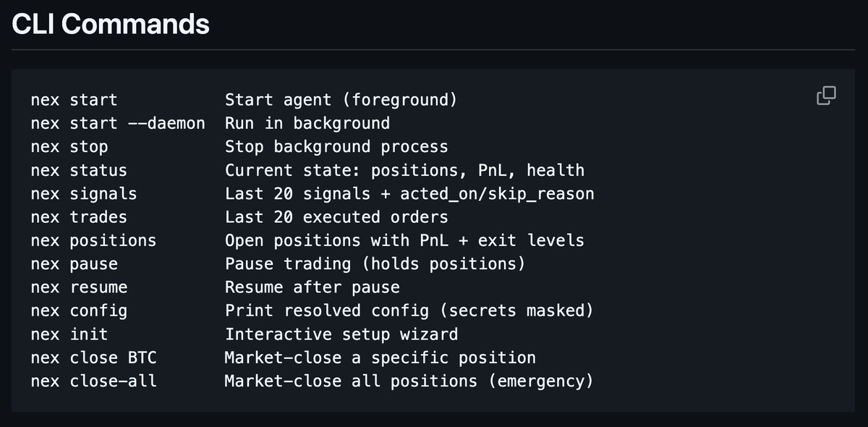Click the 'nex start --daemon' command text

118,123
